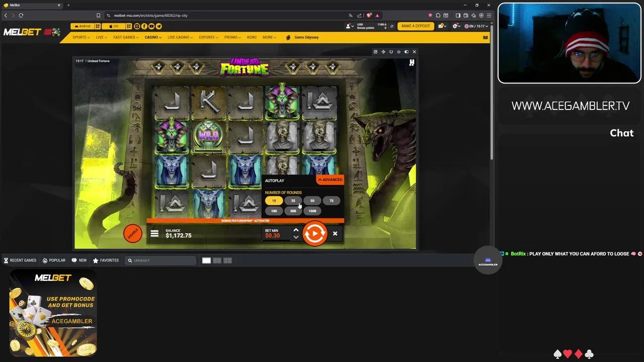This screenshot has height=362, width=644.
Task: Click the YouTube channel icon
Action: tap(152, 26)
